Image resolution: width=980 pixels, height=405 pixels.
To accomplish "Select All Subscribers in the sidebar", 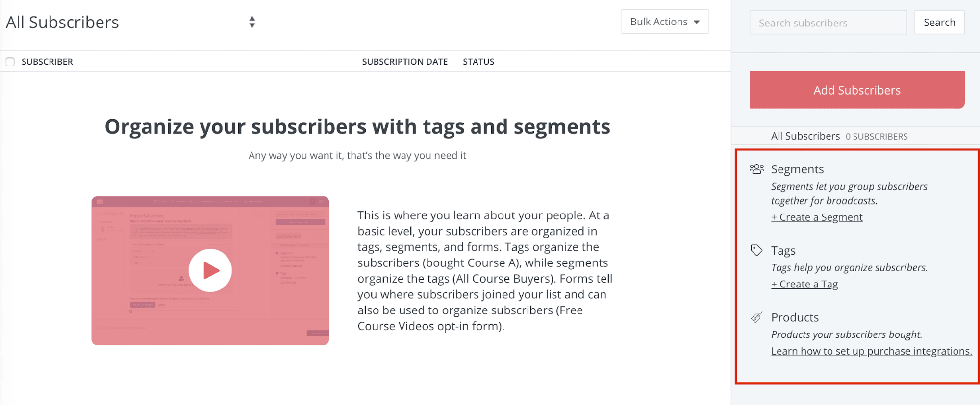I will click(805, 136).
